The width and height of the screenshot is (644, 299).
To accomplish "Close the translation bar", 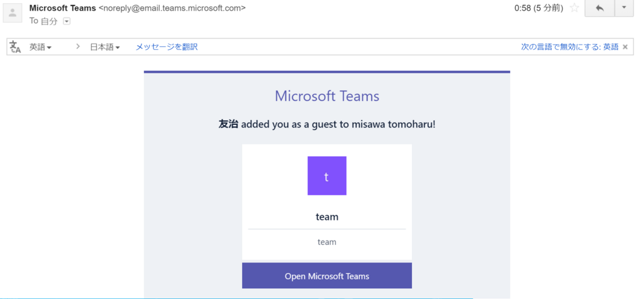I will [x=625, y=47].
